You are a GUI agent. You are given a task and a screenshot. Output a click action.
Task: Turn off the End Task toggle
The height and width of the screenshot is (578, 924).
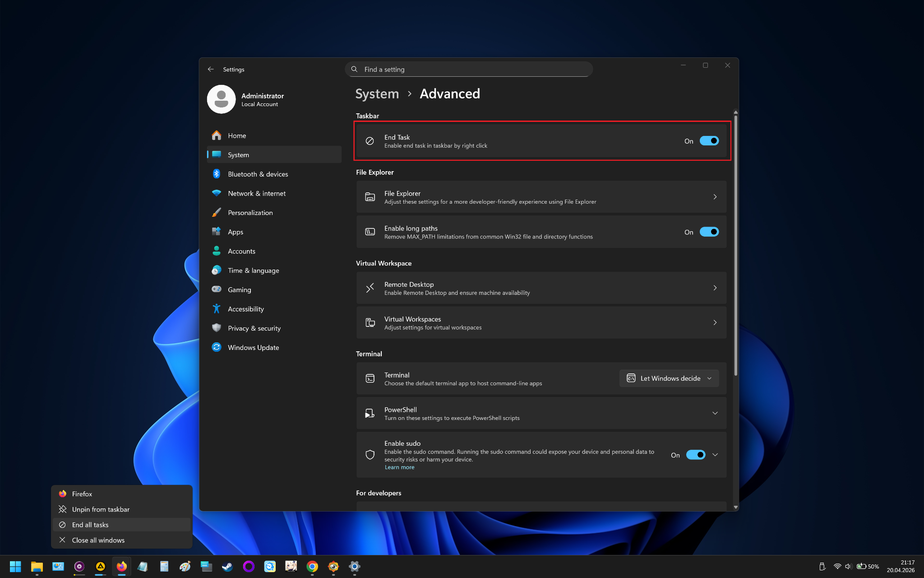coord(709,141)
